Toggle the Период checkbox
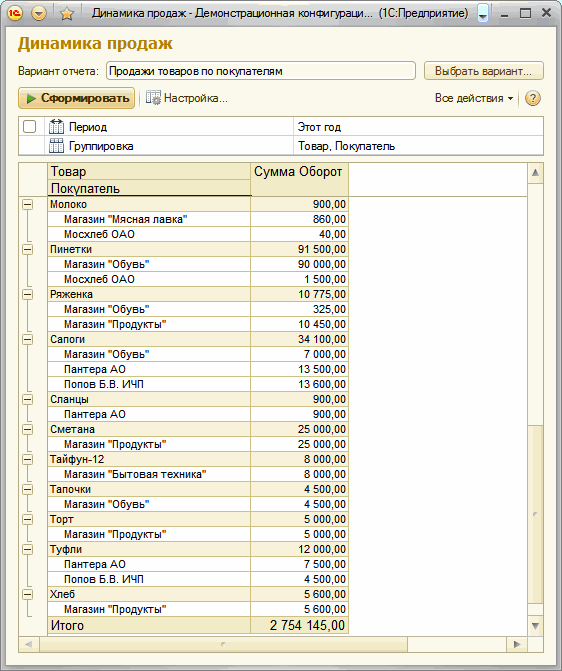The image size is (562, 671). click(30, 127)
